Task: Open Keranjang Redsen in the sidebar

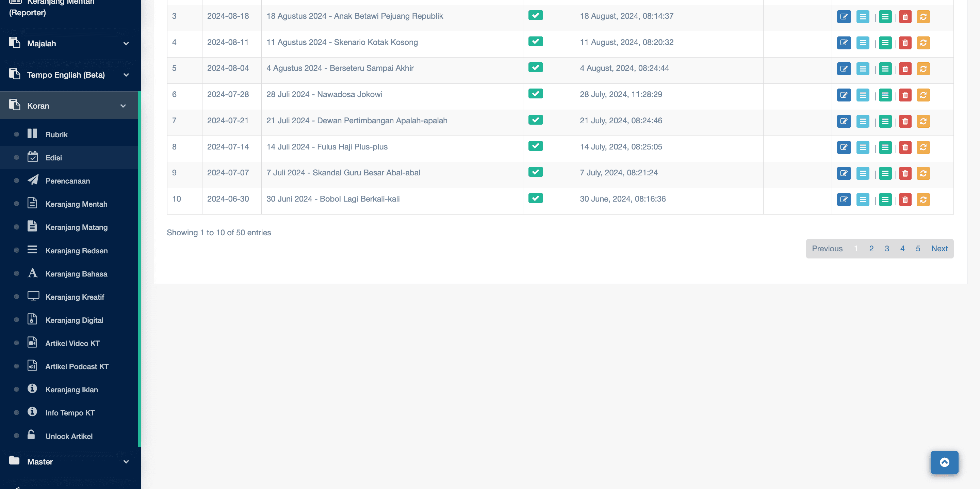Action: pyautogui.click(x=69, y=250)
